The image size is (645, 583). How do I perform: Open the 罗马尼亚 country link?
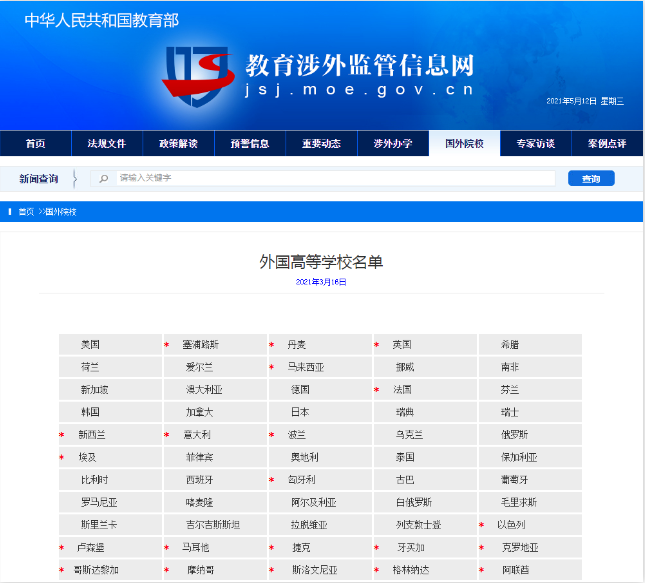tap(99, 502)
